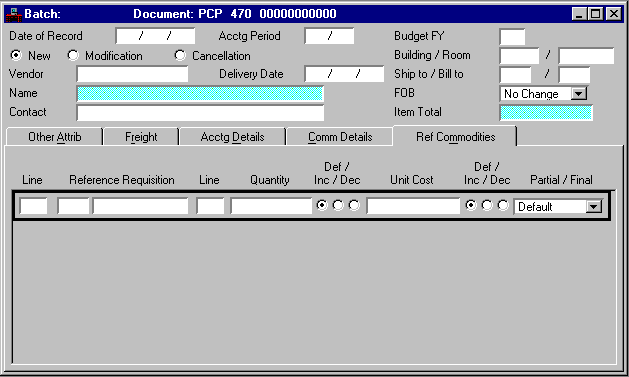Screen dimensions: 629x377
Task: Click the app icon in title bar
Action: pyautogui.click(x=14, y=14)
